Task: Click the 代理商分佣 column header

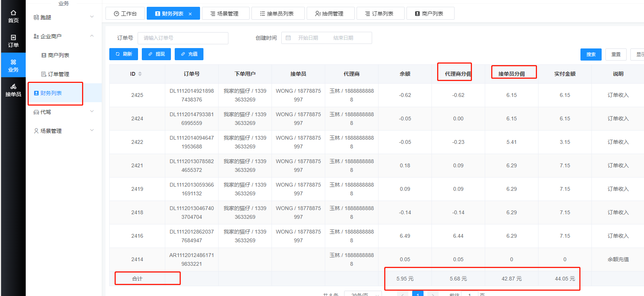Action: (458, 74)
